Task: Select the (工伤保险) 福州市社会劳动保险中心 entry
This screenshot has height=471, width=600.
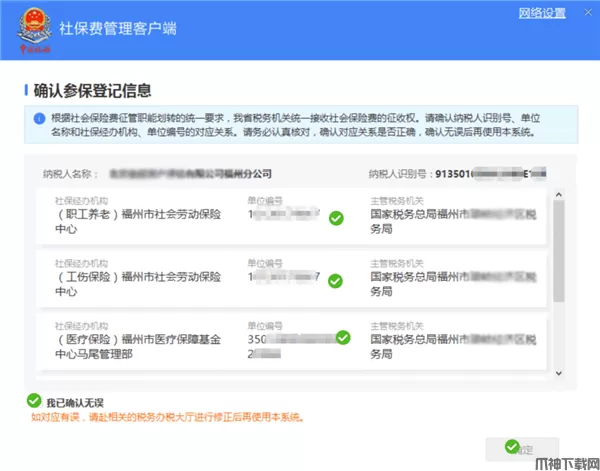Action: click(138, 283)
